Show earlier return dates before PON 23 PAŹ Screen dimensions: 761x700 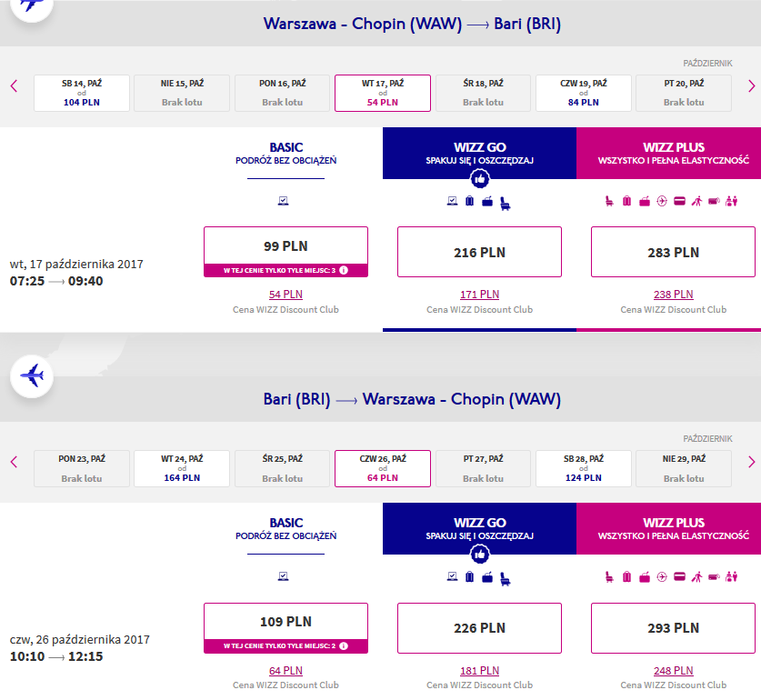14,462
